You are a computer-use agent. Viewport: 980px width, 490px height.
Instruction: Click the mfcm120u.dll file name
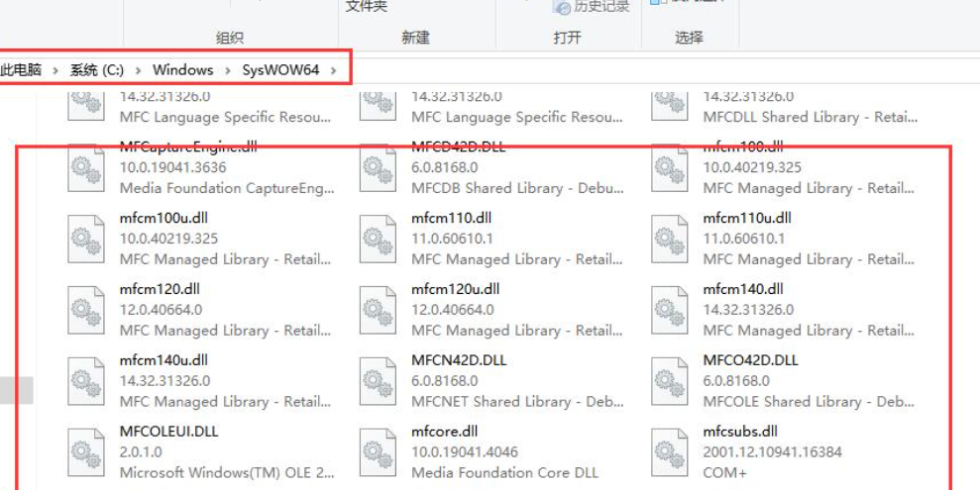(x=456, y=290)
